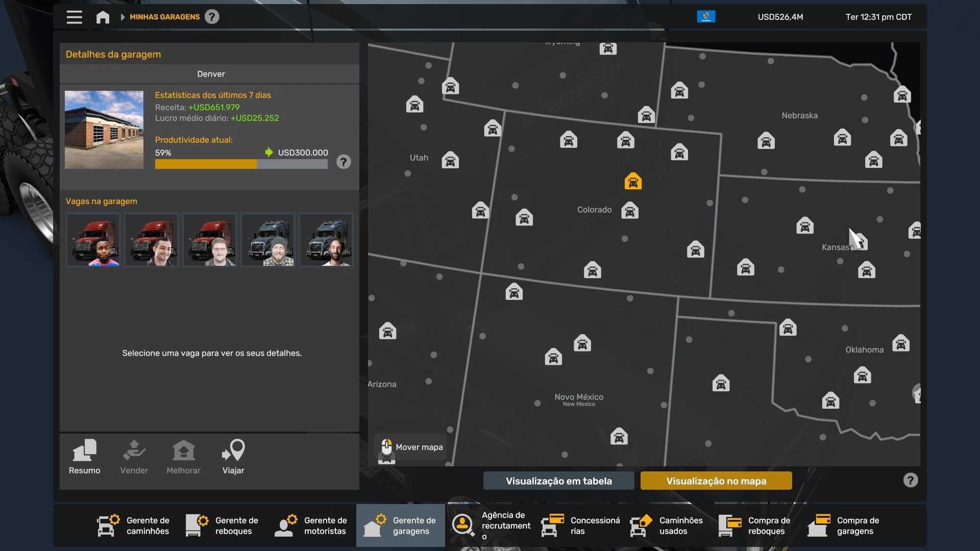Open the hamburger main menu

74,17
